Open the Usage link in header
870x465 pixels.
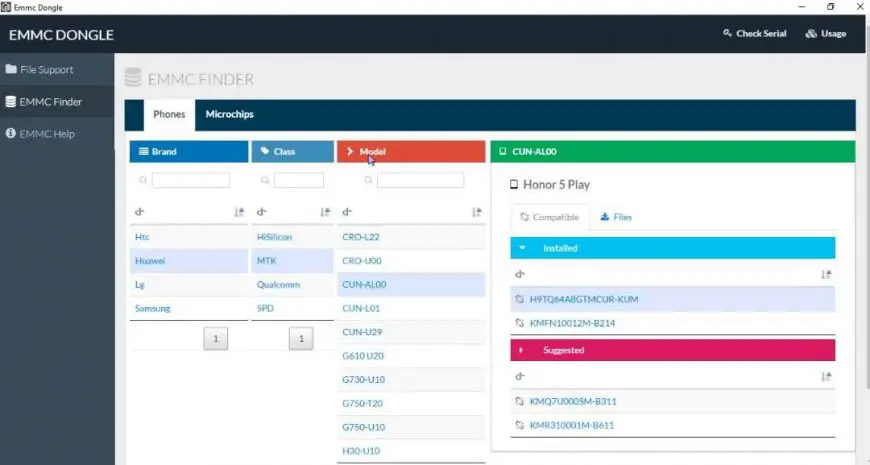[826, 34]
